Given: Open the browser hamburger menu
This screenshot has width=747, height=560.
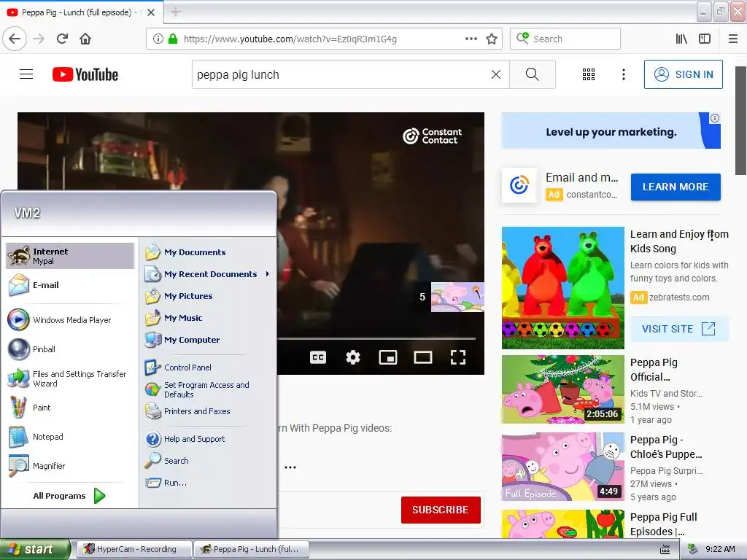Looking at the screenshot, I should [x=733, y=39].
